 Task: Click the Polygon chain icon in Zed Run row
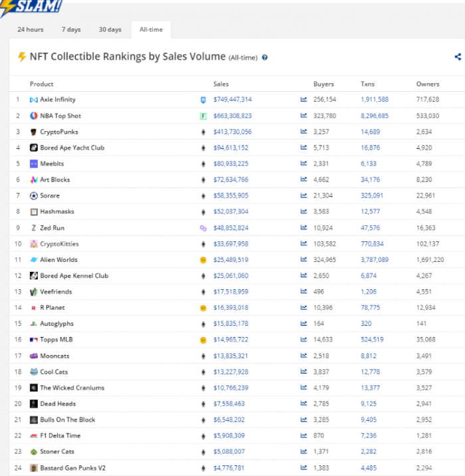(203, 228)
